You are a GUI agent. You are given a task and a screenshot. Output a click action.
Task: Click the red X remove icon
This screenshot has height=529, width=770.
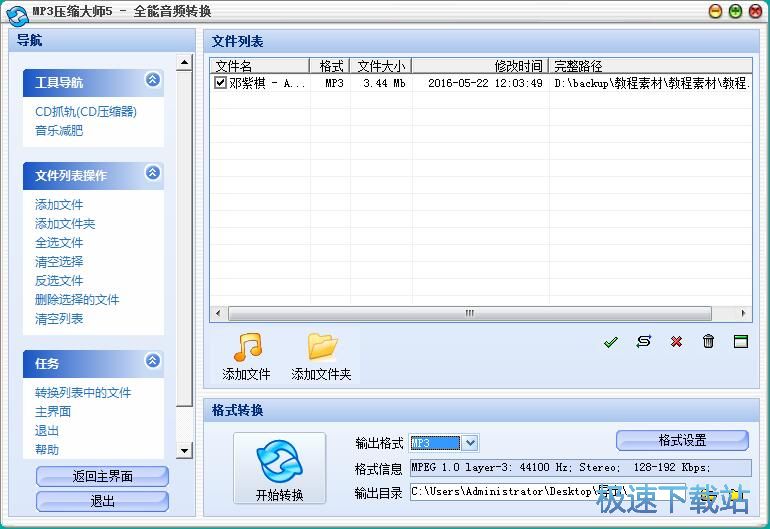(x=676, y=341)
